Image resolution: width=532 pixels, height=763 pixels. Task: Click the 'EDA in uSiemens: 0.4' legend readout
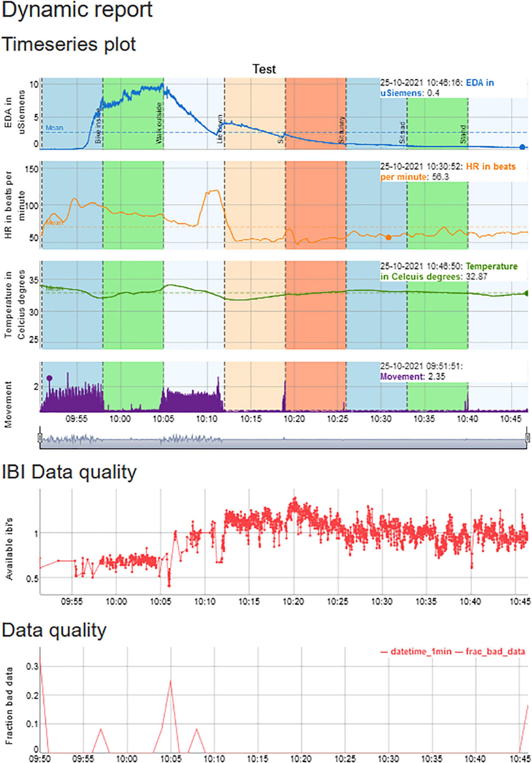(437, 88)
